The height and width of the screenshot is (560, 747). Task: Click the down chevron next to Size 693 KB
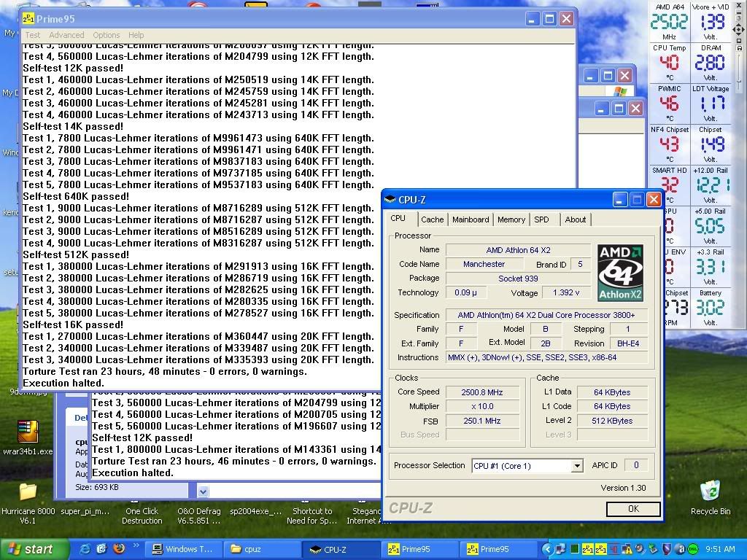tap(203, 491)
